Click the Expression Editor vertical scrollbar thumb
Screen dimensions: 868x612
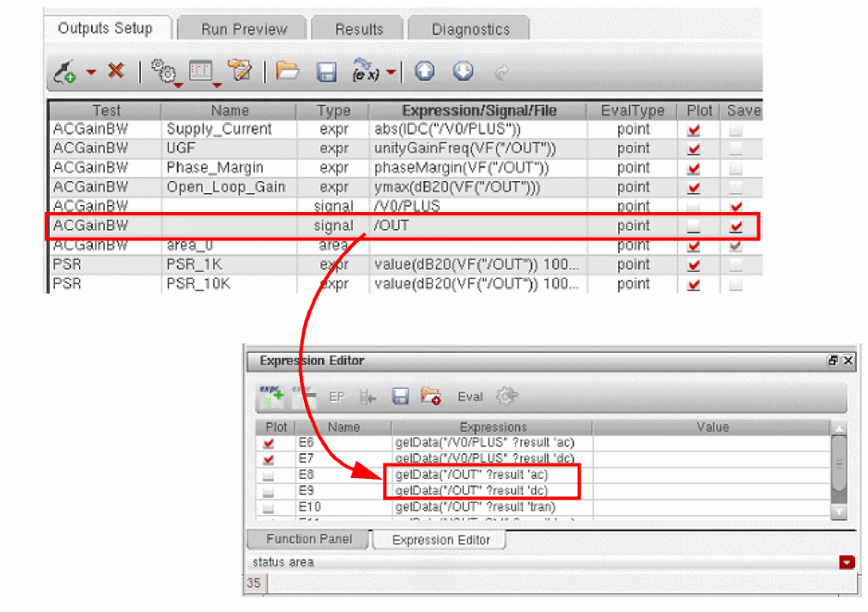[x=839, y=464]
